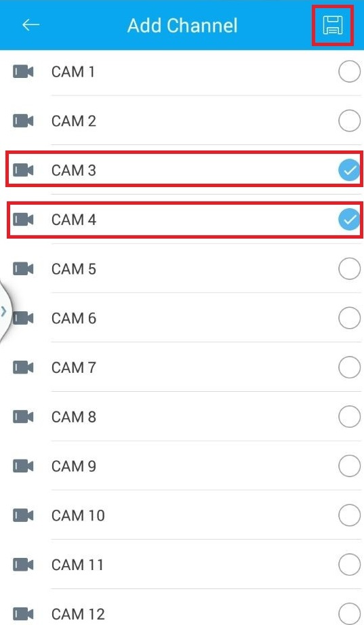This screenshot has width=364, height=625.
Task: Choose the CAM 12 list entry label
Action: (78, 614)
